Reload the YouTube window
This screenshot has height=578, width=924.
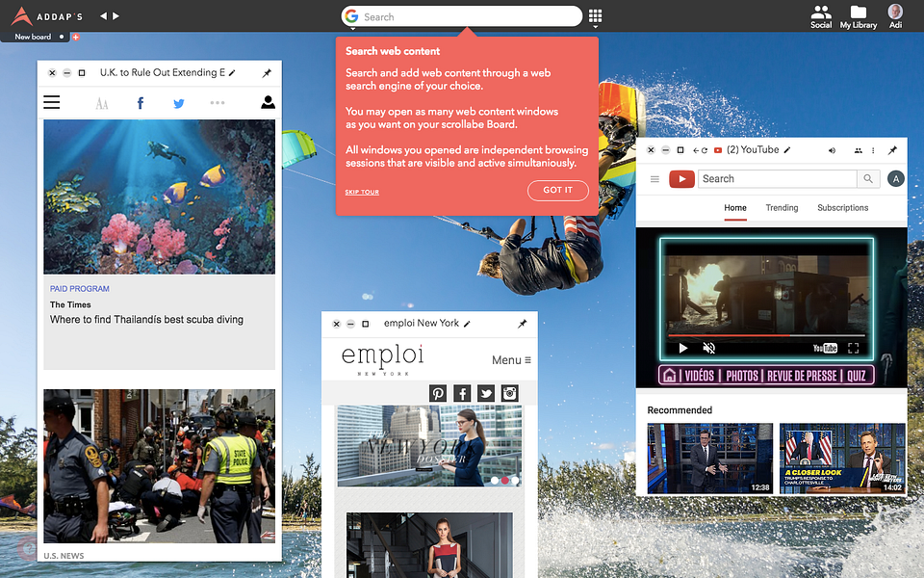point(705,151)
